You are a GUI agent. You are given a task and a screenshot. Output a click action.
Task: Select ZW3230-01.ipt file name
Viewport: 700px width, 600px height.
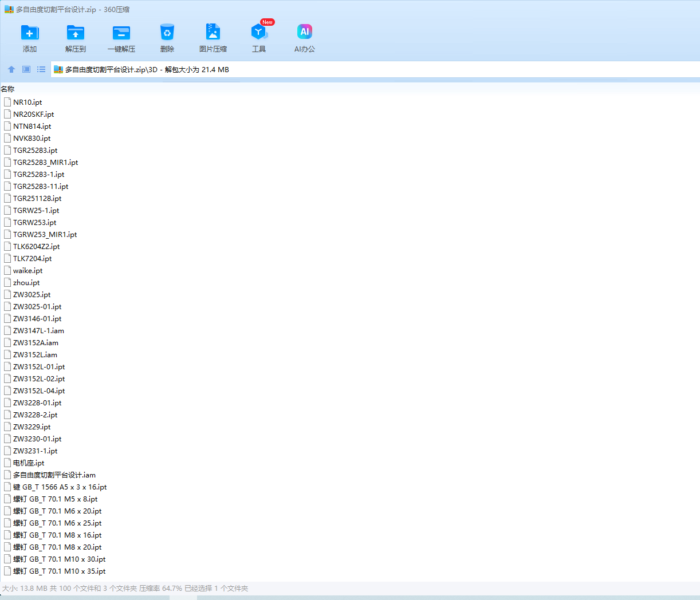pos(37,439)
